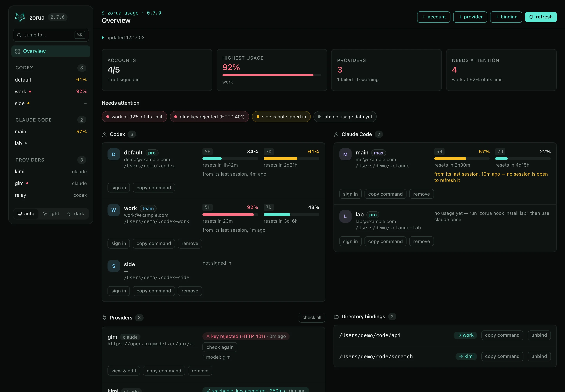Screen dimensions: 565x392
Task: Click the folder icon beside Directory bindings
Action: point(336,317)
